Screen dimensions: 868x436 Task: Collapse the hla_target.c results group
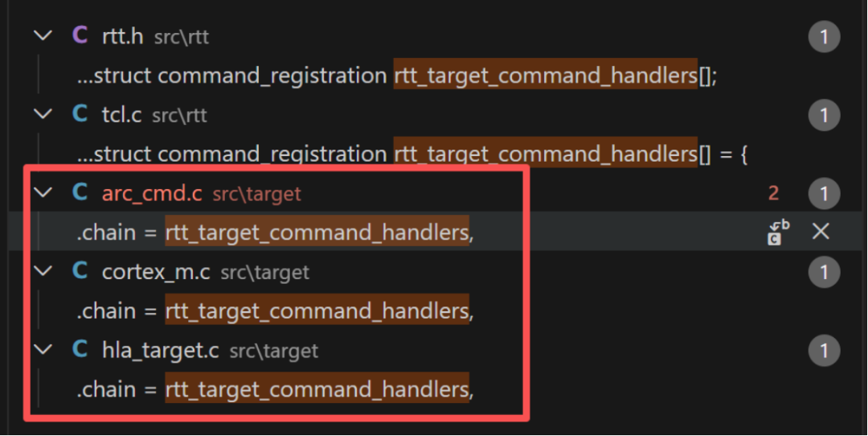43,350
